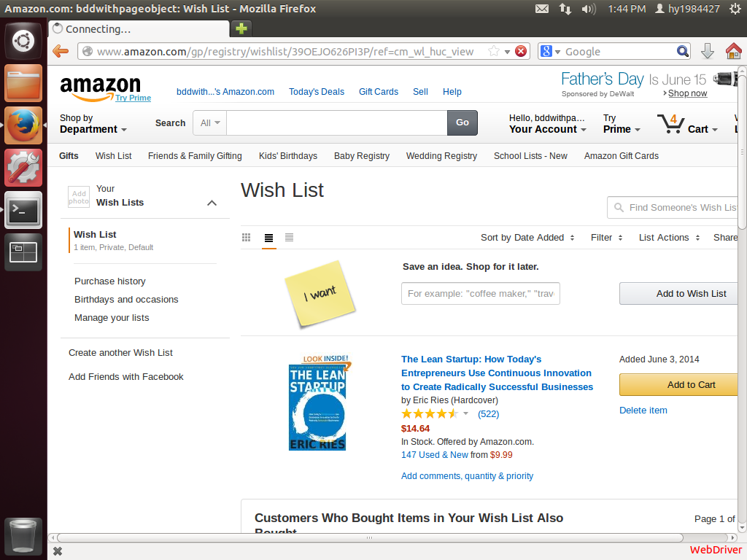Open the List Actions dropdown

[670, 238]
